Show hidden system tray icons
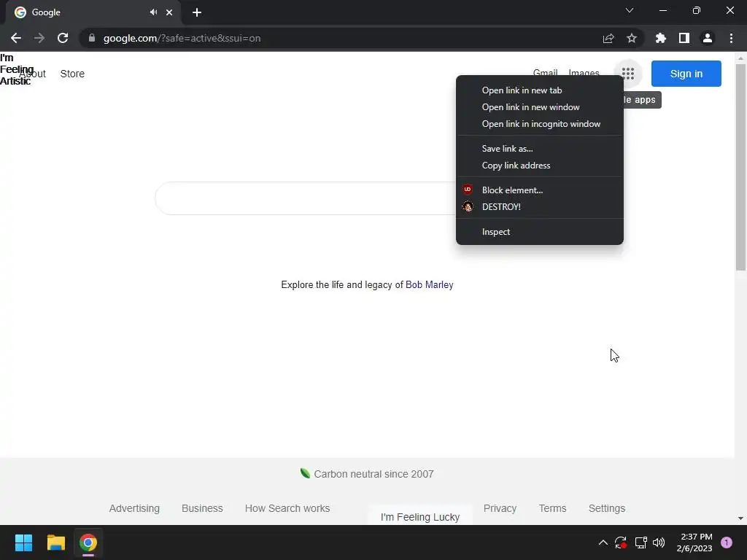The width and height of the screenshot is (747, 560). coord(603,542)
